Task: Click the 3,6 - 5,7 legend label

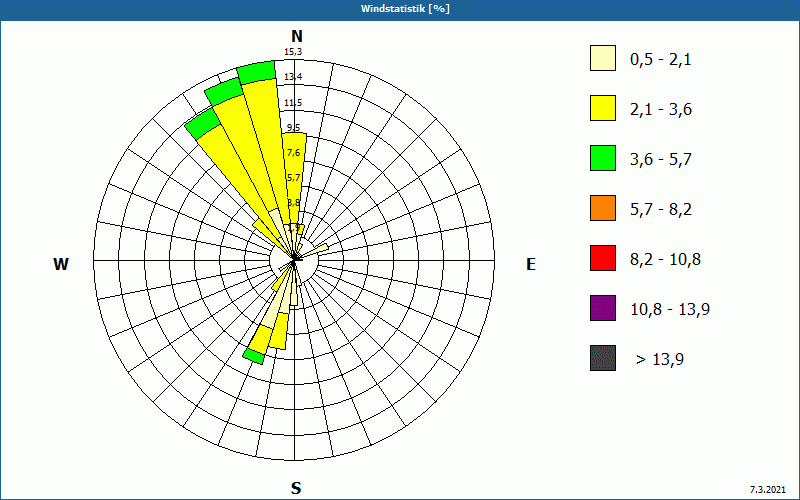Action: pyautogui.click(x=661, y=160)
